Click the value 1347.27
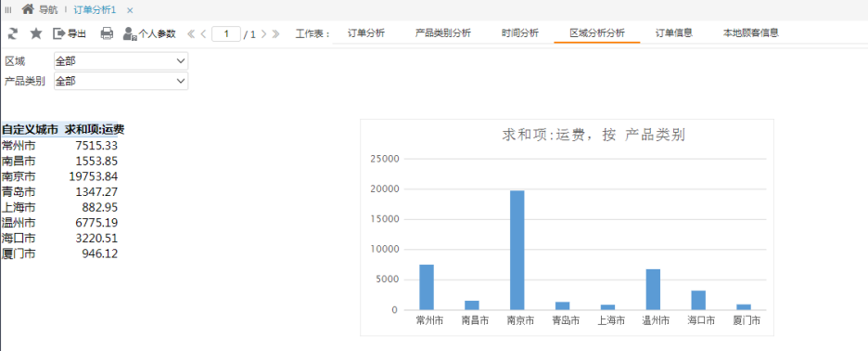The image size is (868, 351). point(96,192)
